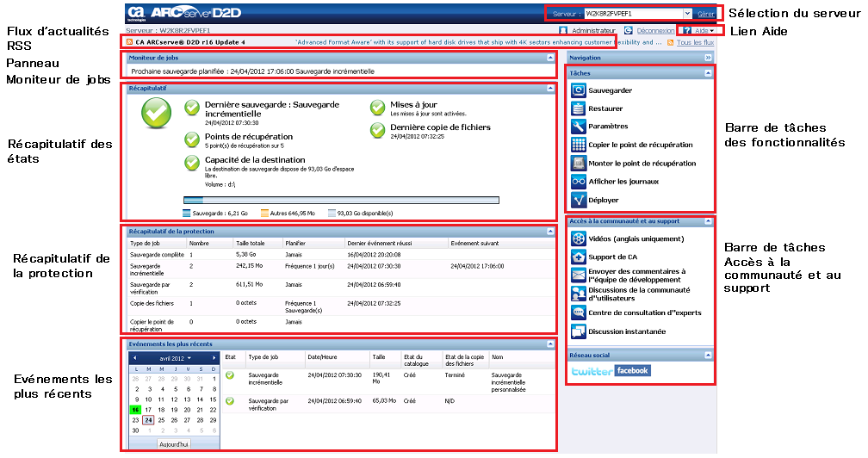The width and height of the screenshot is (868, 458).
Task: Click Centre de consultation d'experts icon
Action: coord(579,313)
